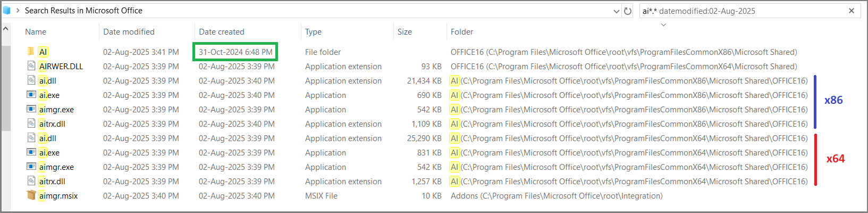This screenshot has width=868, height=213.
Task: Click the blue location icon in address bar
Action: [6, 10]
